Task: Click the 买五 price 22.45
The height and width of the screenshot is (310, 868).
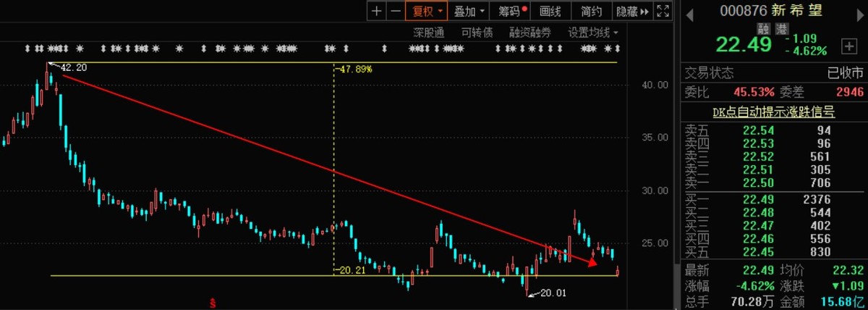Action: 759,252
